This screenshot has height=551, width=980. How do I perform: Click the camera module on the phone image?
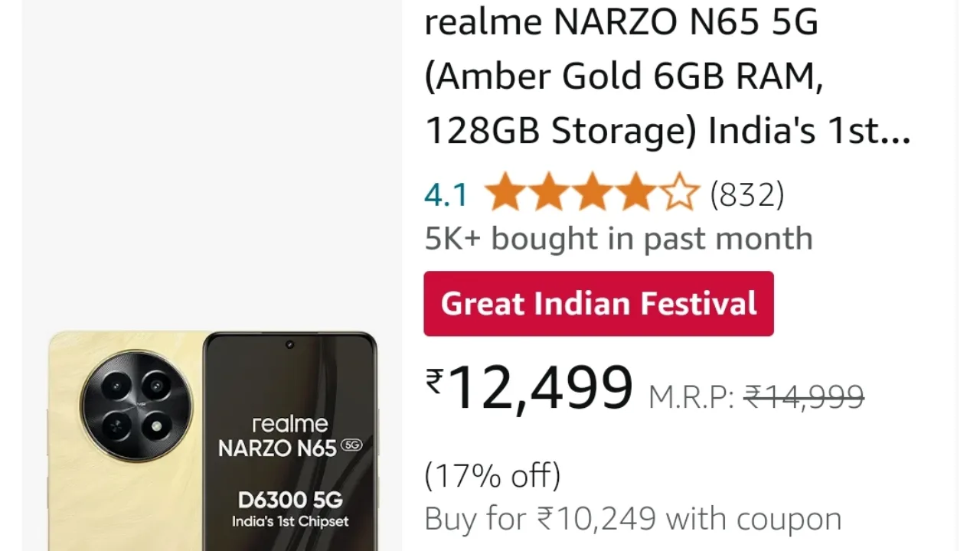point(137,406)
